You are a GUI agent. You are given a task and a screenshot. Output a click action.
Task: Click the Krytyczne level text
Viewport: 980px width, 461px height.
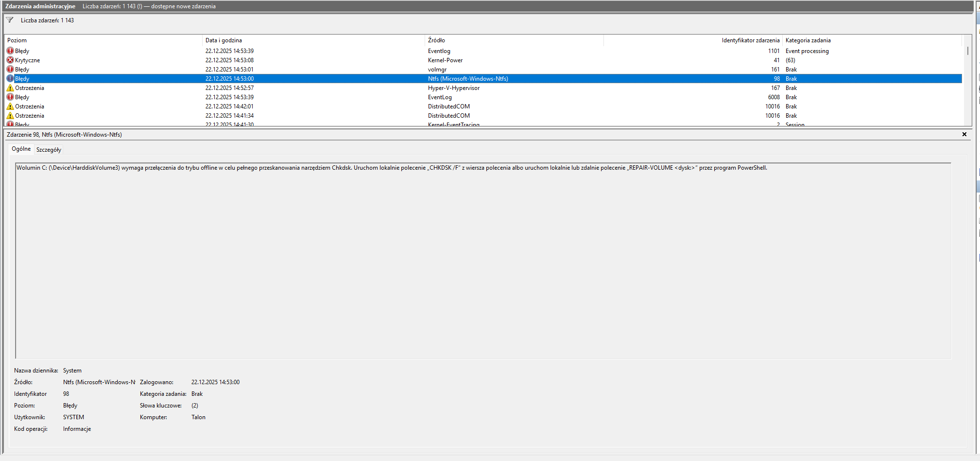click(28, 60)
